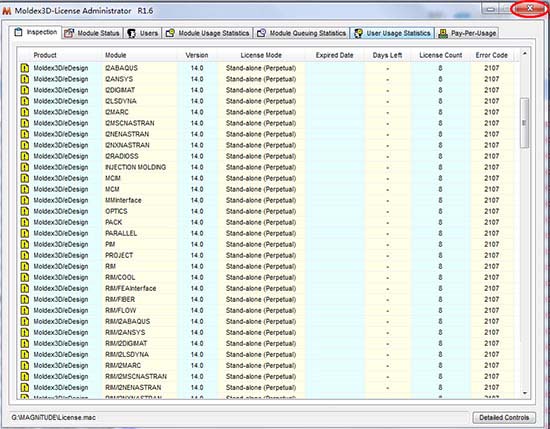Click the license icon of I2MARC row
The height and width of the screenshot is (429, 550).
coord(25,112)
